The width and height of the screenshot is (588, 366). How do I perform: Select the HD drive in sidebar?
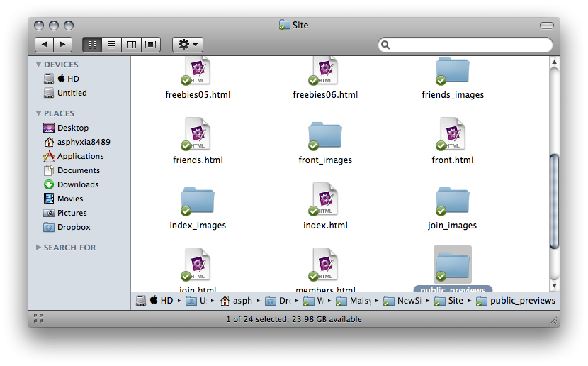coord(61,79)
